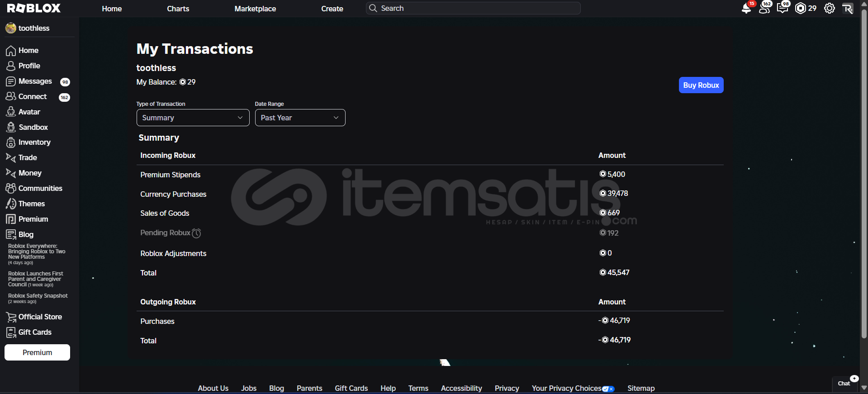Open the Accessibility footer link
This screenshot has width=868, height=394.
click(461, 388)
